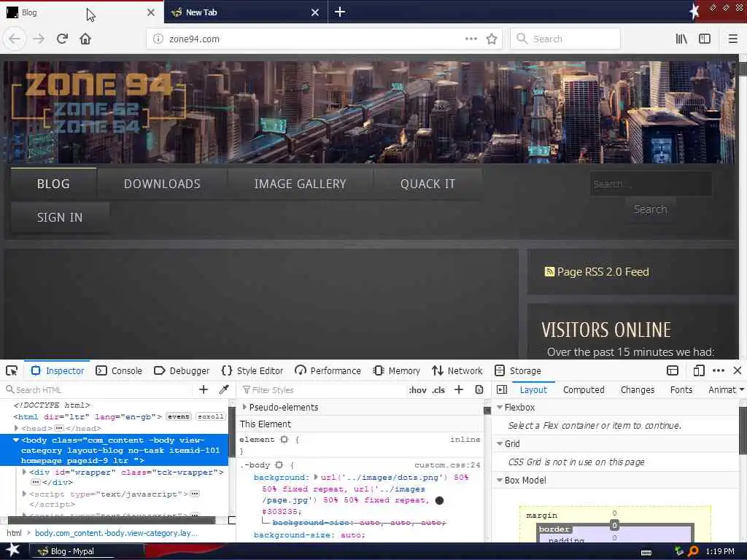The height and width of the screenshot is (560, 747).
Task: Open the Windows start star button
Action: [x=13, y=551]
